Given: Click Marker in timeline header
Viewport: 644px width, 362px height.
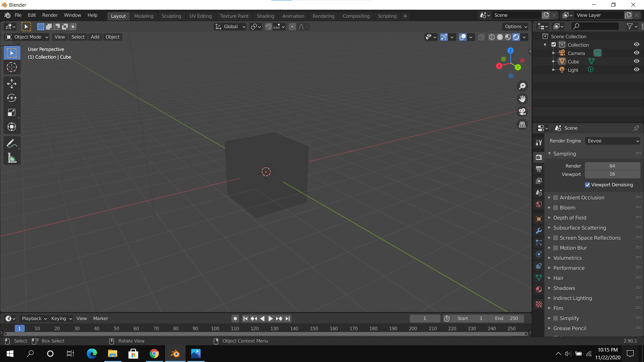Looking at the screenshot, I should tap(101, 318).
